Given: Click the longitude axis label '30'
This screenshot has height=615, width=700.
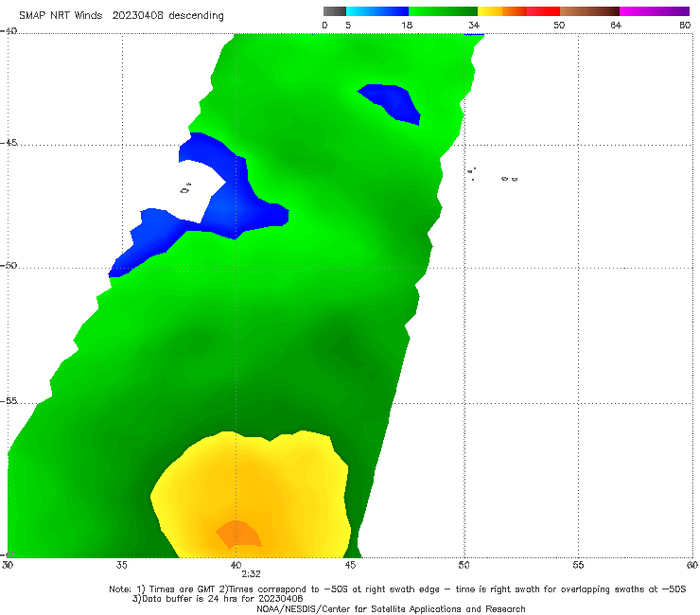Looking at the screenshot, I should point(8,565).
